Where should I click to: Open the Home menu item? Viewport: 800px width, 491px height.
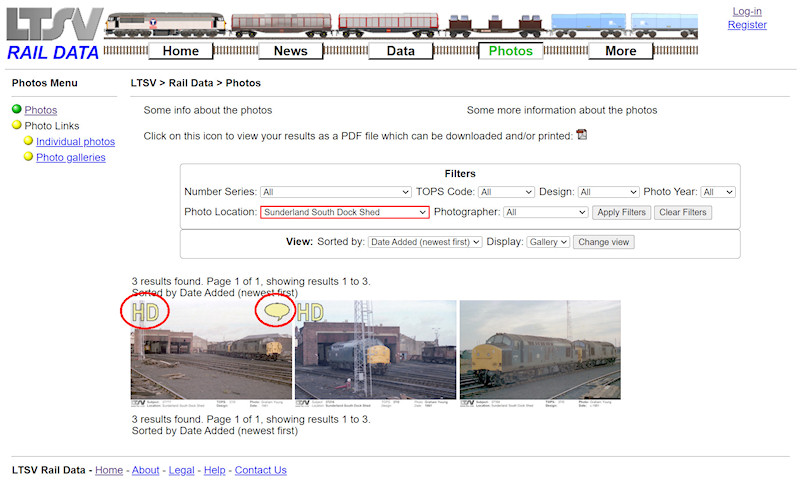point(181,51)
